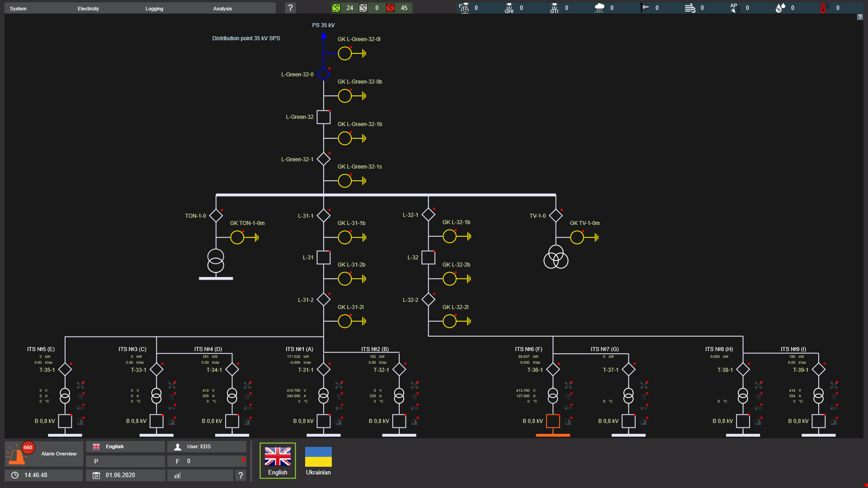Toggle the L-Green-32 circuit breaker square
Viewport: 868px width, 488px height.
click(x=323, y=117)
